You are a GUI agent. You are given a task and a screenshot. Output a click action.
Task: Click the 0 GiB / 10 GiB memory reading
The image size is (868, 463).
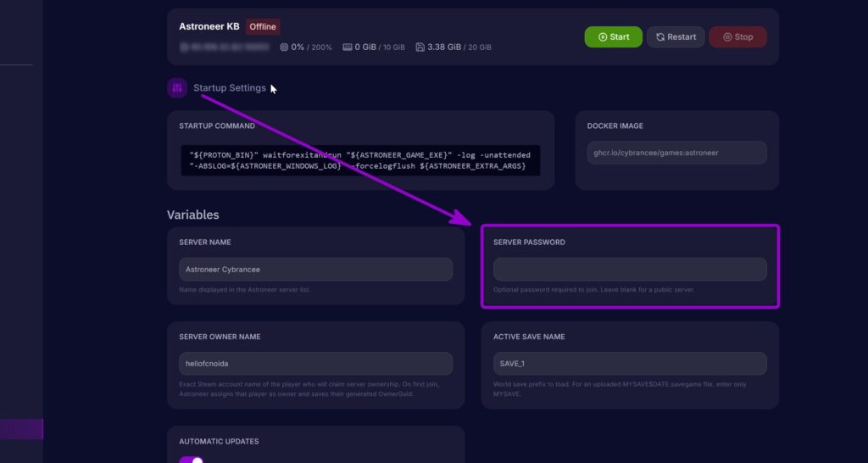380,47
